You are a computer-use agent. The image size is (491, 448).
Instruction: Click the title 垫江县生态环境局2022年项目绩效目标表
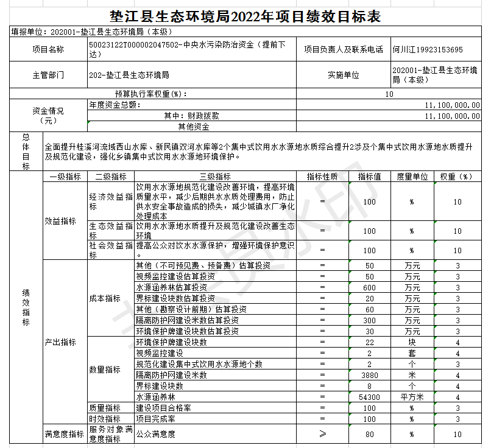(x=245, y=16)
